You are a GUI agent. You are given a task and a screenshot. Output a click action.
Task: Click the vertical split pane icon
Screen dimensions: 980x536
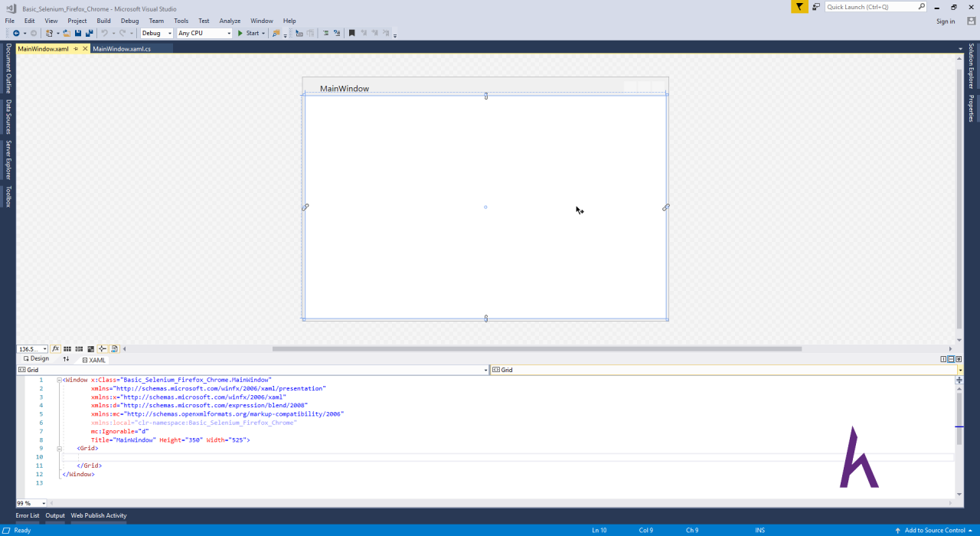click(x=944, y=359)
